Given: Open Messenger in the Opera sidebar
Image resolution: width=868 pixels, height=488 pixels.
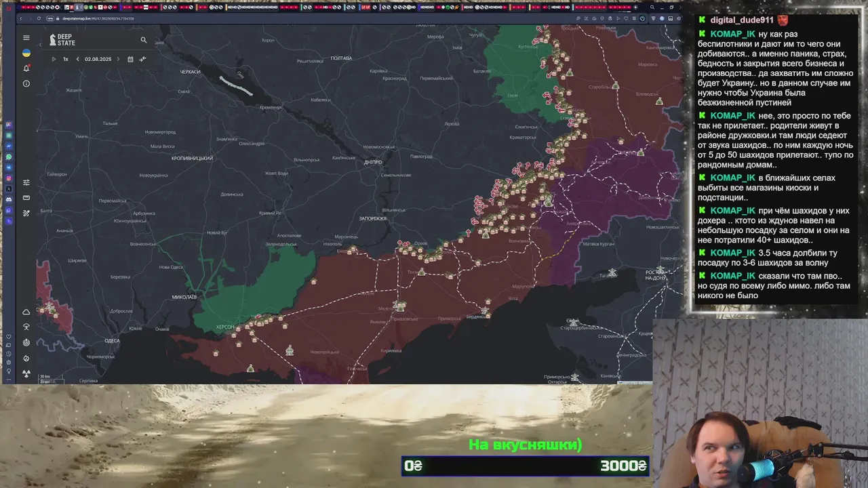Looking at the screenshot, I should (9, 146).
